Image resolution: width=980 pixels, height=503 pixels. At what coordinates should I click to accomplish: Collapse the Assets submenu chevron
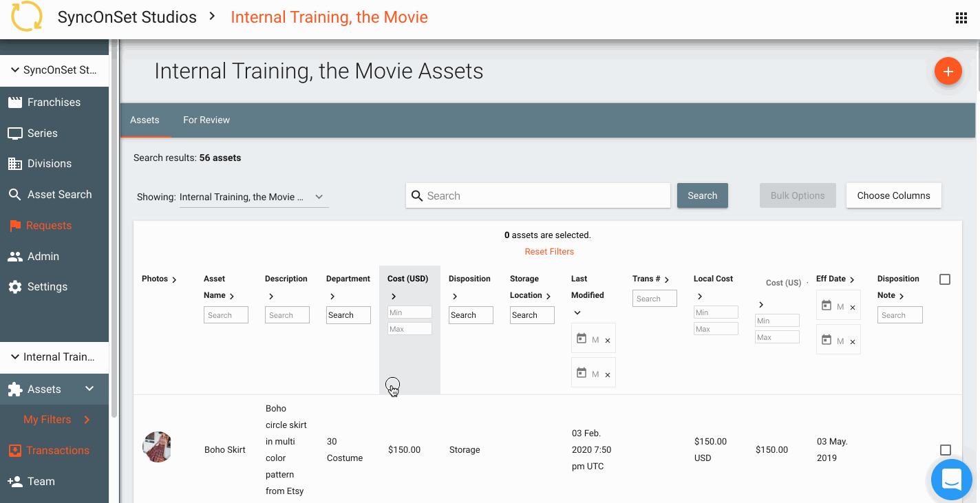pyautogui.click(x=89, y=389)
